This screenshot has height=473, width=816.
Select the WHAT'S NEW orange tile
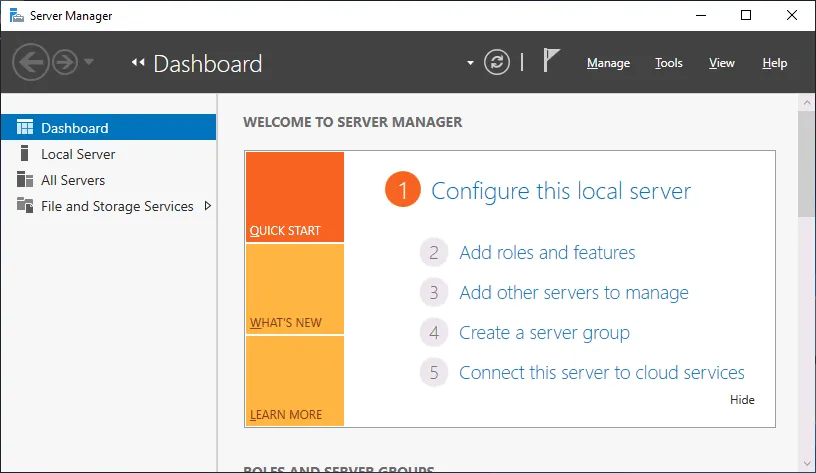point(294,289)
